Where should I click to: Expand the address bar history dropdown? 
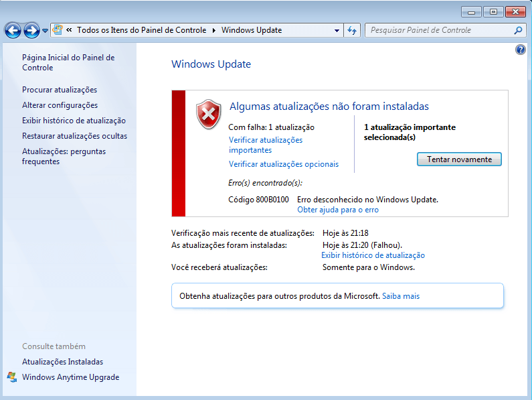coord(337,30)
